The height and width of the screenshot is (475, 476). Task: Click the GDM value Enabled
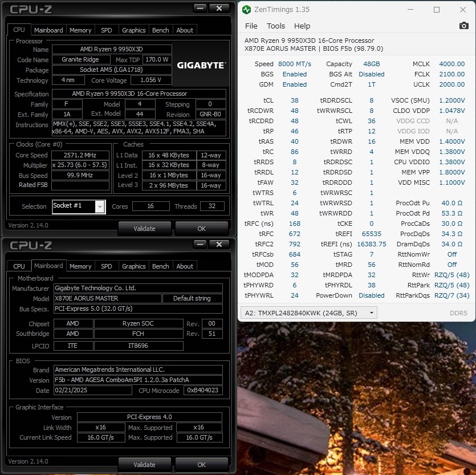click(295, 84)
